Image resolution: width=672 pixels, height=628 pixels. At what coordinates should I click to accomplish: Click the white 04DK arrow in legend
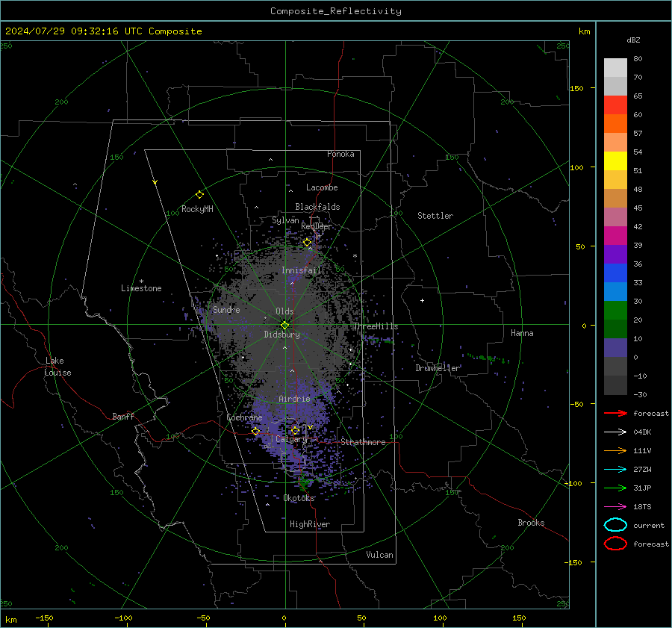(615, 432)
